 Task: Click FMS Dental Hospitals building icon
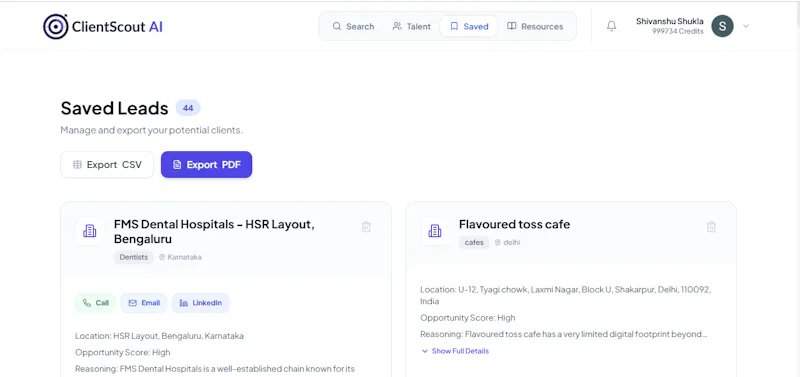pos(89,231)
